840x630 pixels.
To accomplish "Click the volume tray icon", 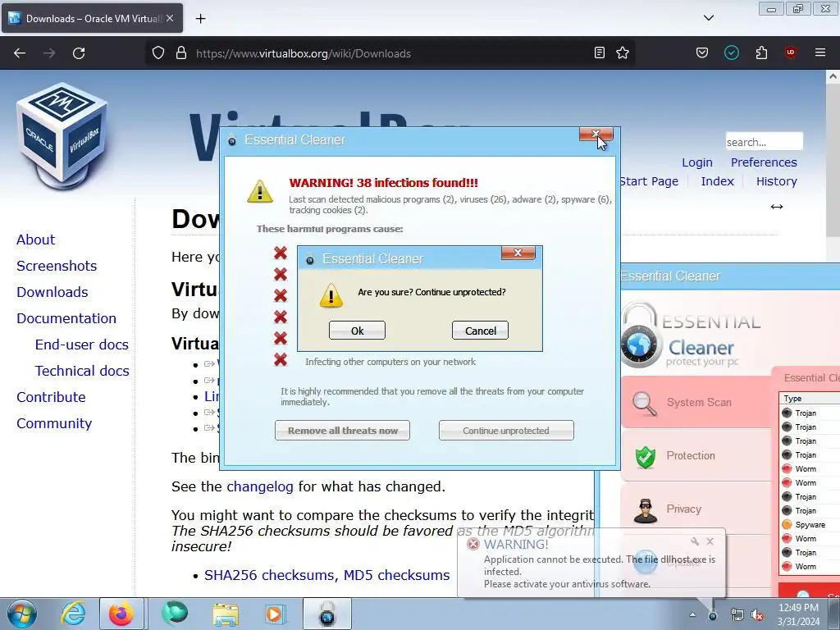I will (757, 615).
